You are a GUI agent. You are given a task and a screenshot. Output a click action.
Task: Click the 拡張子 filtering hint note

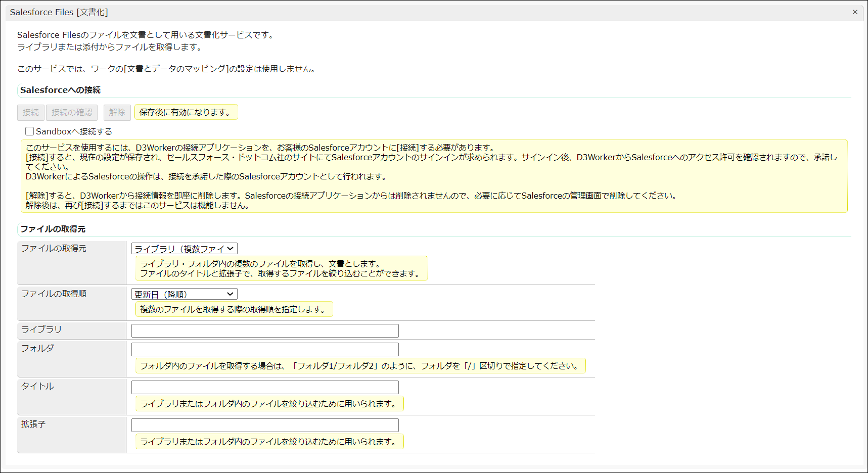269,441
